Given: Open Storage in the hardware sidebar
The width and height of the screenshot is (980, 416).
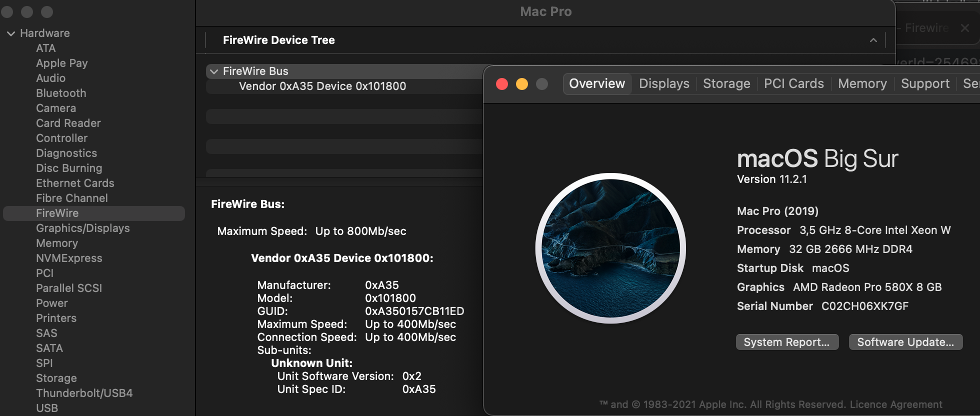Looking at the screenshot, I should (x=56, y=378).
